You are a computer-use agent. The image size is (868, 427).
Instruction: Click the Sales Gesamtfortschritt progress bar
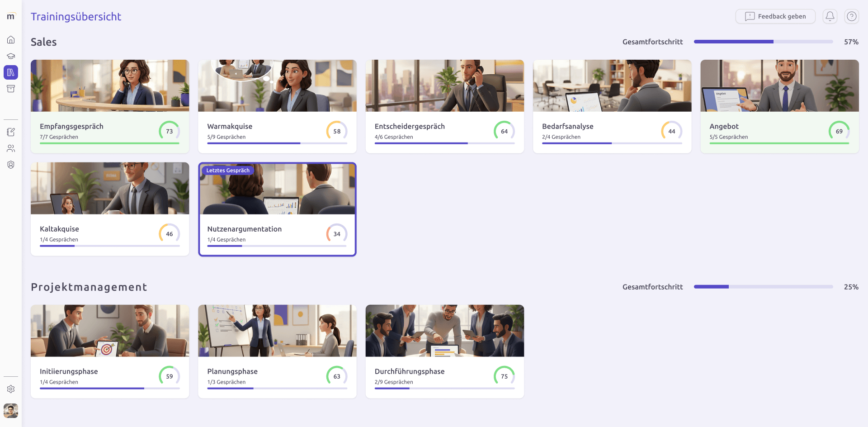click(x=763, y=42)
